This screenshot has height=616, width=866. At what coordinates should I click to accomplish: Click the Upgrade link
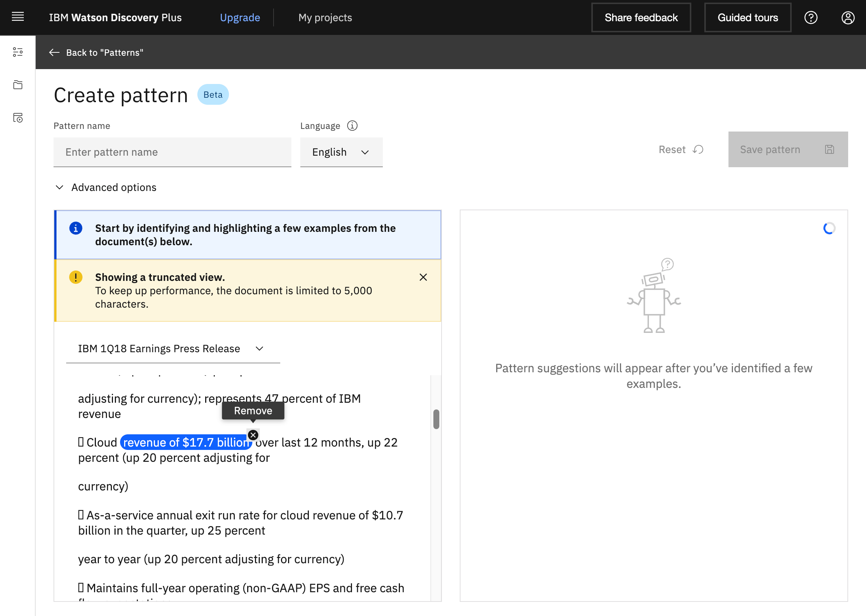(x=240, y=17)
